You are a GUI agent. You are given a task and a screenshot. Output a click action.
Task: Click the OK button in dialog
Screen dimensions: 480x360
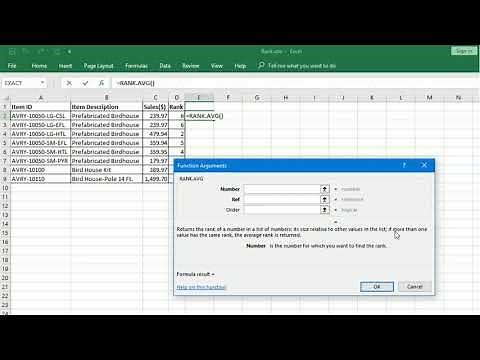click(377, 287)
